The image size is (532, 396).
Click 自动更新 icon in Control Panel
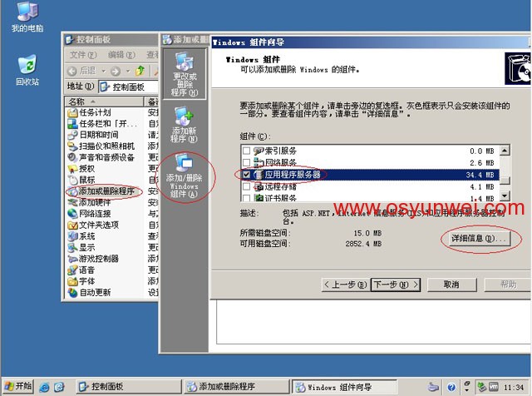point(72,292)
